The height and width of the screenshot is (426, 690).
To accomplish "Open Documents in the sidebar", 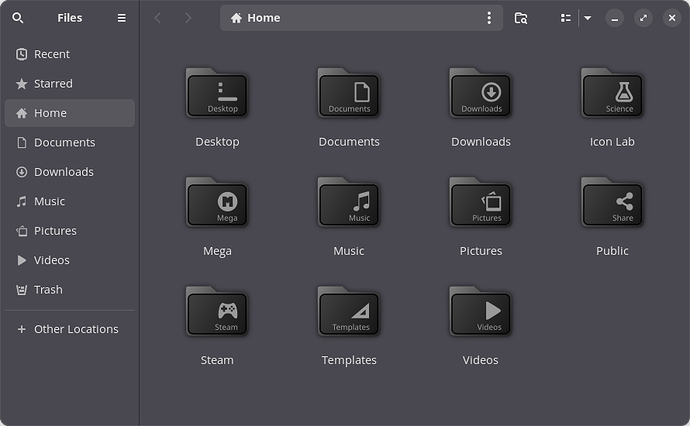I will [70, 143].
